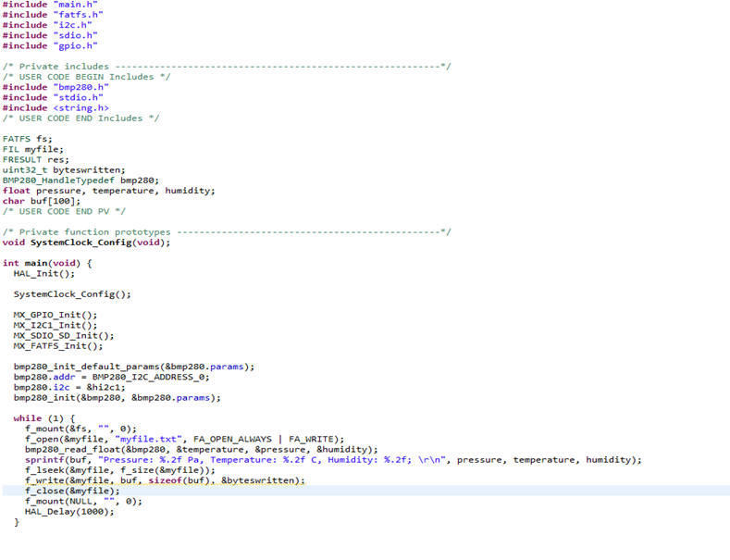Click the HAL_Delay(1000); line
Screen dimensions: 730x560
69,512
